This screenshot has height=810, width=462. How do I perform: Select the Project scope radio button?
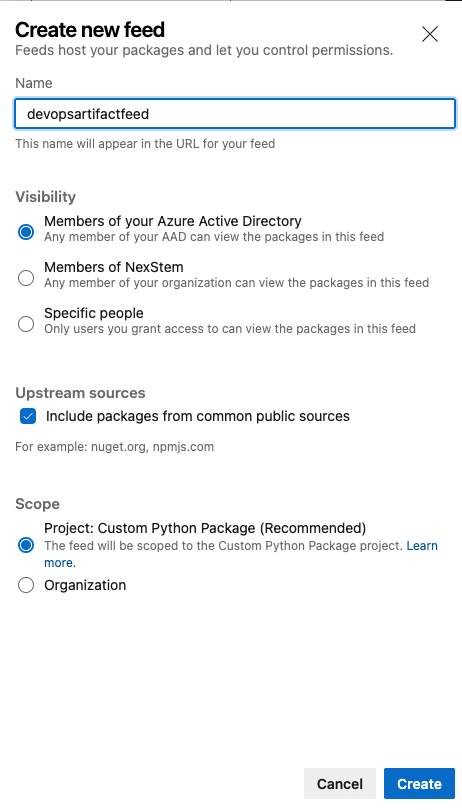[26, 545]
